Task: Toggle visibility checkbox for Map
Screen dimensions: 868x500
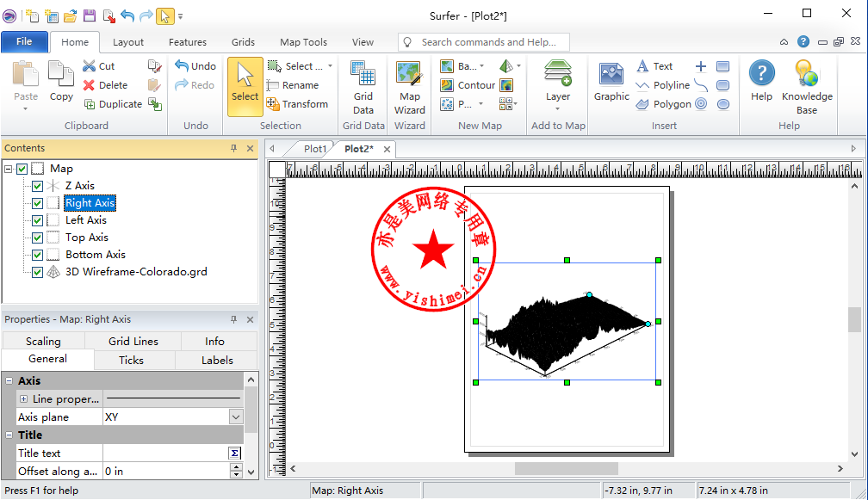Action: [22, 169]
